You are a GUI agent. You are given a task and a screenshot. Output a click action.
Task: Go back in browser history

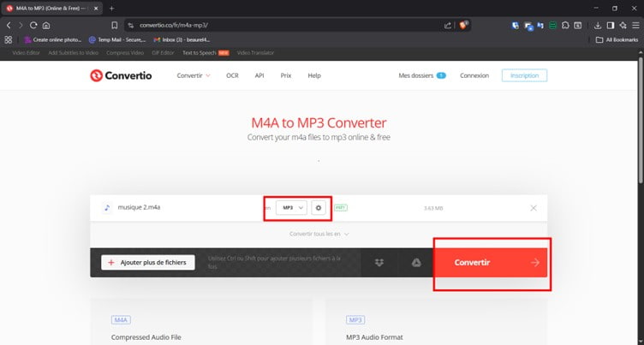(9, 25)
